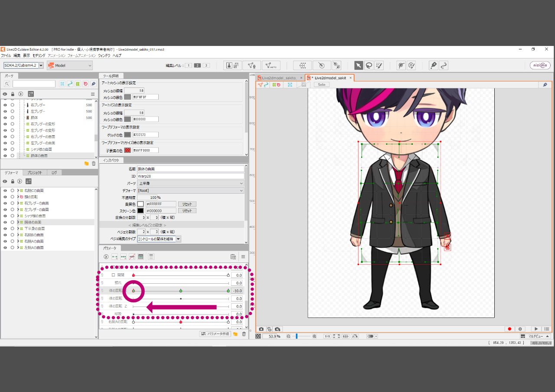Select edit level 3
This screenshot has height=392, width=555.
pyautogui.click(x=206, y=65)
